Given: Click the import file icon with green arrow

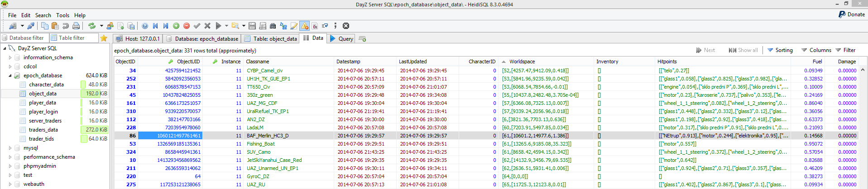Looking at the screenshot, I should (120, 26).
